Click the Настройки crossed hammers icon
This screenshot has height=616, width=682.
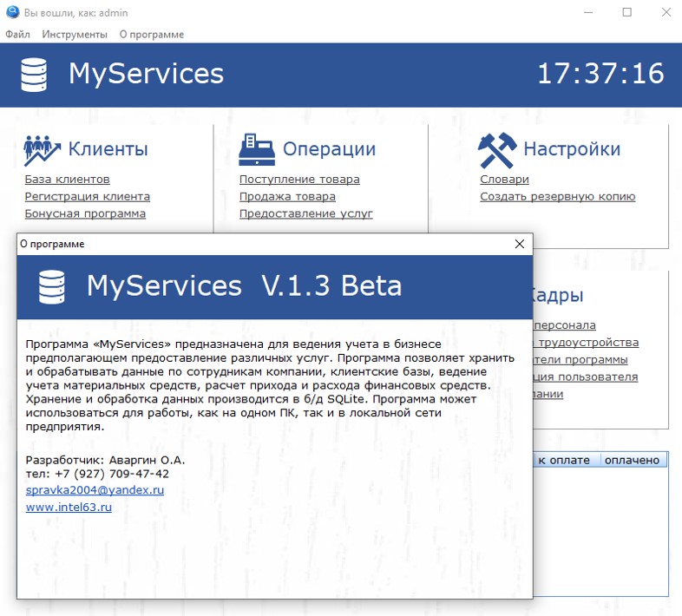(497, 150)
